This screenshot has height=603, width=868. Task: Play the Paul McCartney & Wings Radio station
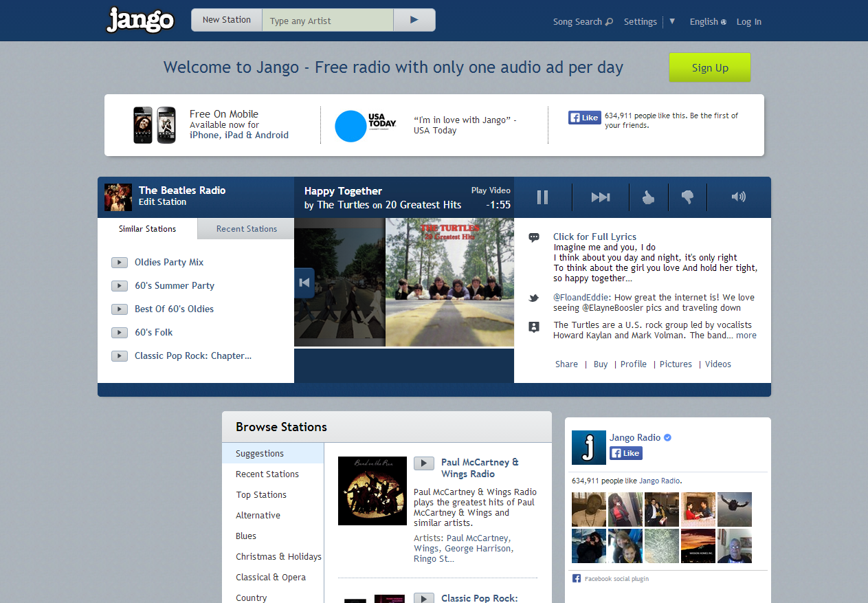tap(424, 463)
